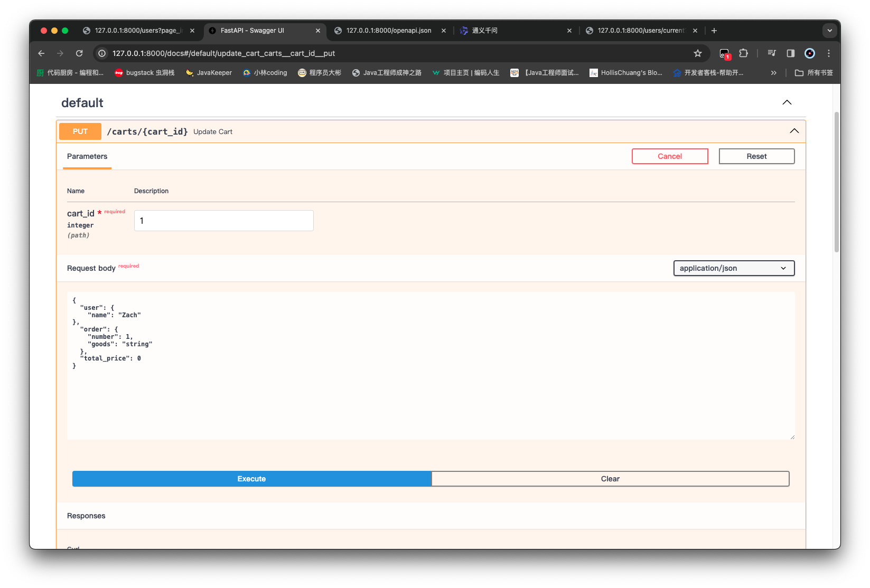Click the Request body label
This screenshot has height=588, width=870.
[91, 268]
